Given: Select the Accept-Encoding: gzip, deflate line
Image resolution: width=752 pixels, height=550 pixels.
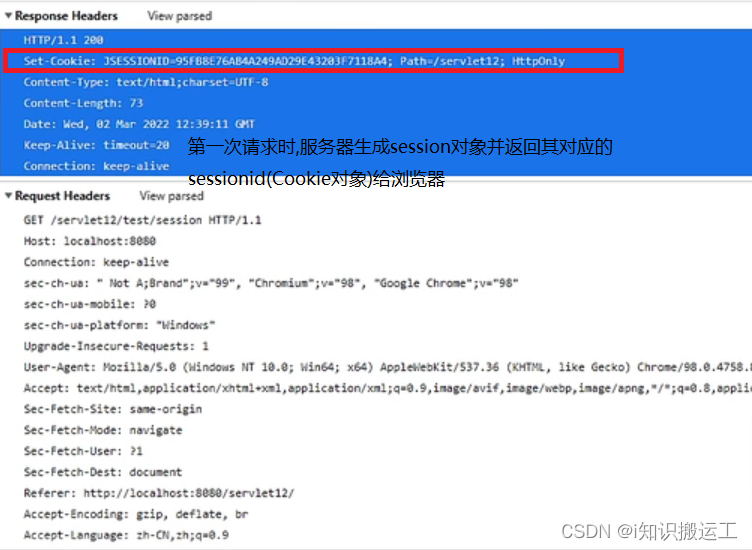Looking at the screenshot, I should click(136, 514).
